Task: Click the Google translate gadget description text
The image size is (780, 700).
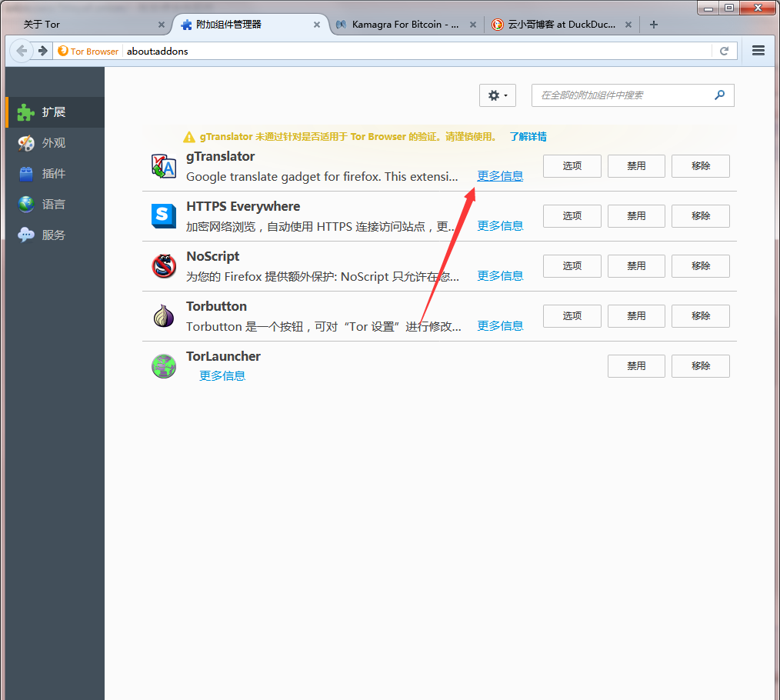Action: point(322,177)
